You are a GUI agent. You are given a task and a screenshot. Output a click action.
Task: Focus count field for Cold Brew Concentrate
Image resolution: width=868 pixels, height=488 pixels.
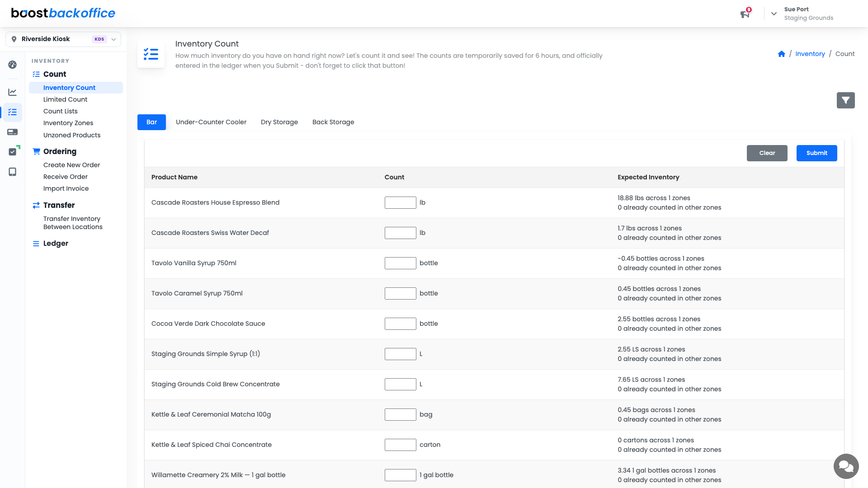[401, 385]
